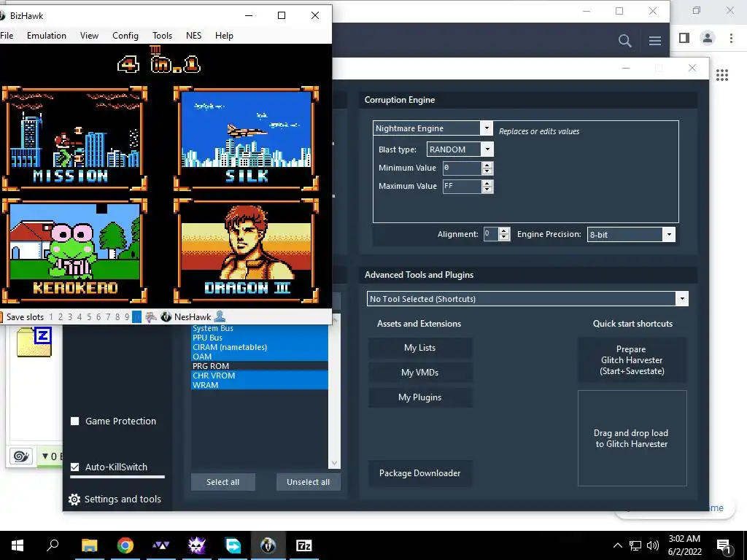Click the user profile icon beside NesHawk
The image size is (747, 560).
click(220, 316)
